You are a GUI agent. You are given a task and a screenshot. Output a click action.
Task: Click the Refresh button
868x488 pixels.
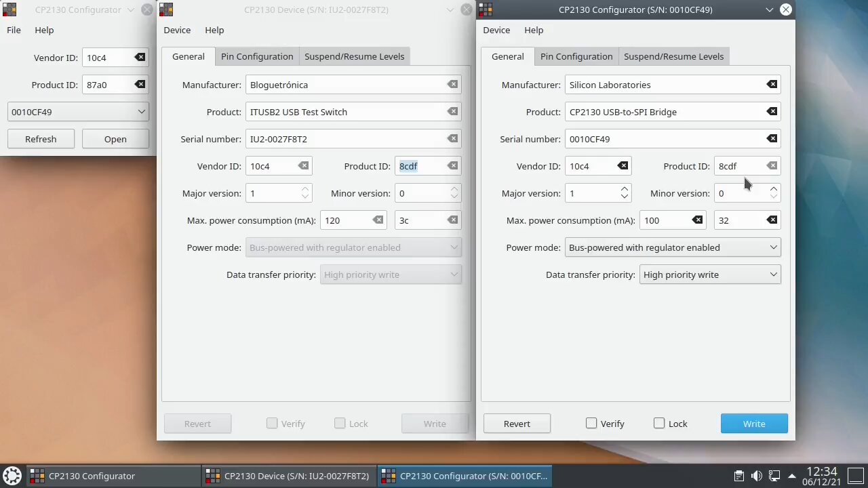[x=41, y=139]
